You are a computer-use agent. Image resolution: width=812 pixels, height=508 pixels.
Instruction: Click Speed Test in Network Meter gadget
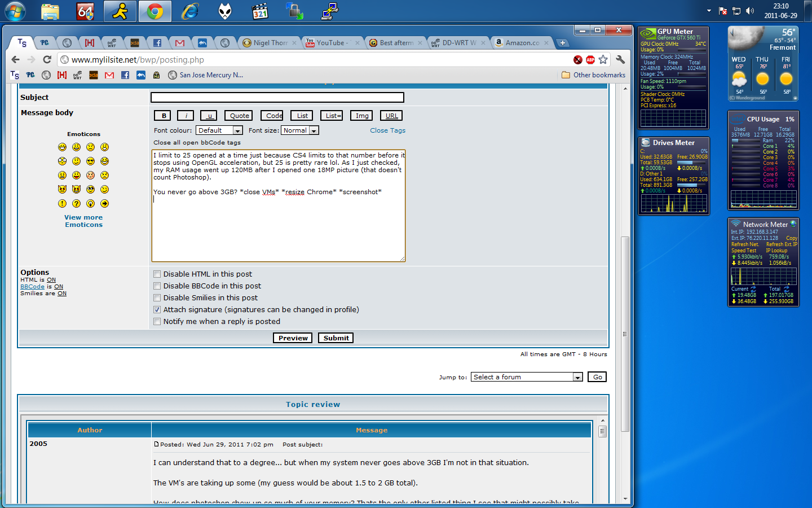click(x=744, y=251)
